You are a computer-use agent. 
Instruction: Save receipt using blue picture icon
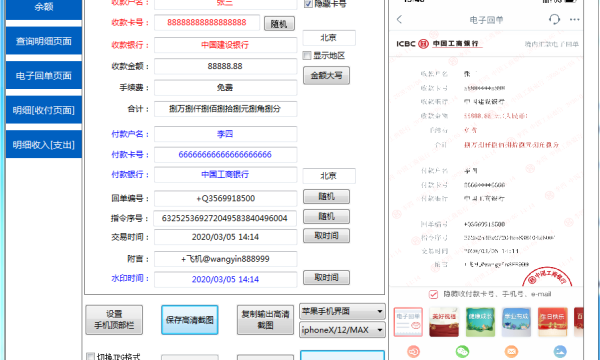coord(560,351)
